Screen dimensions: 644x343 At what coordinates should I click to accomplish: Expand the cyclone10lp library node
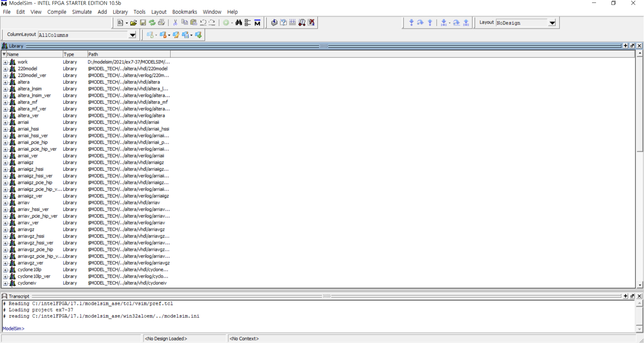[x=5, y=270]
